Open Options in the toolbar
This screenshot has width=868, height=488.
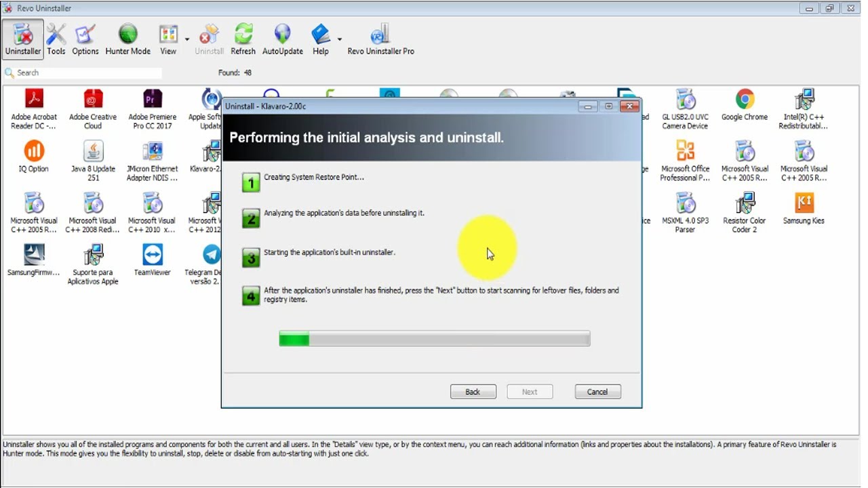[x=85, y=39]
